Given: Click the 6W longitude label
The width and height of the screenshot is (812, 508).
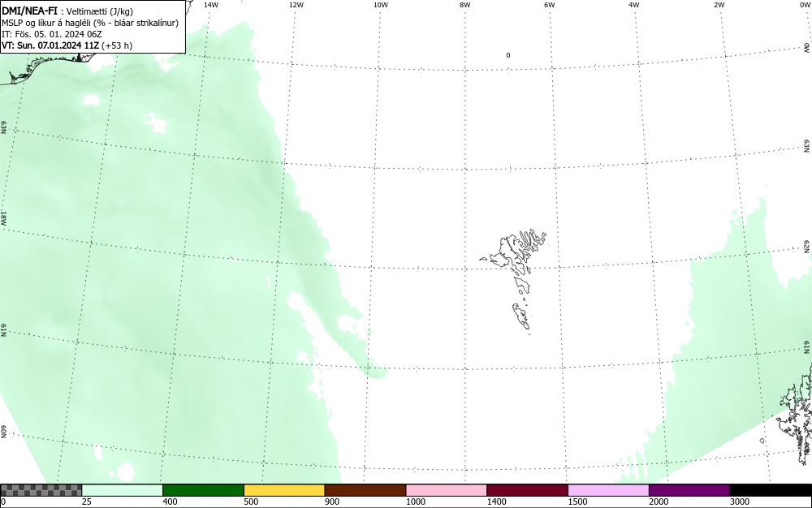Looking at the screenshot, I should pyautogui.click(x=550, y=5).
